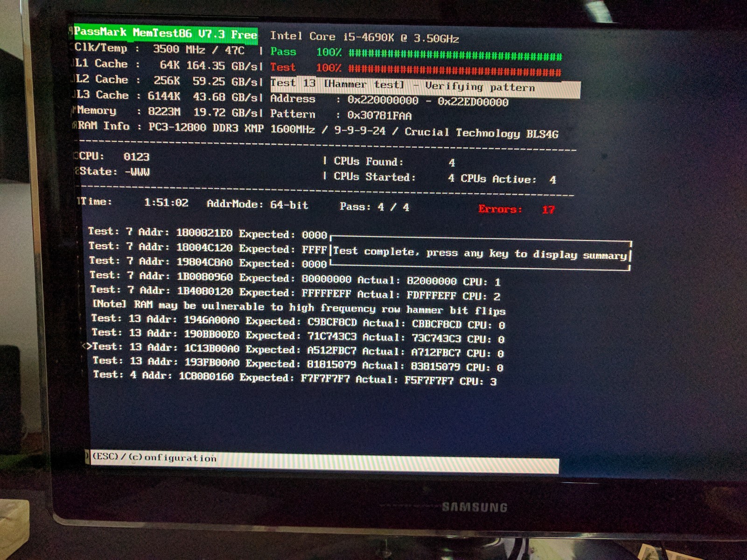
Task: Select error row with Addr 1B4080120
Action: coord(295,292)
